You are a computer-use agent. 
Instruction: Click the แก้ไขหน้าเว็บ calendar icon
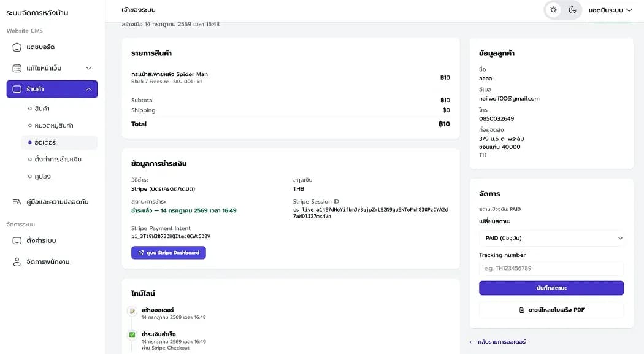17,68
